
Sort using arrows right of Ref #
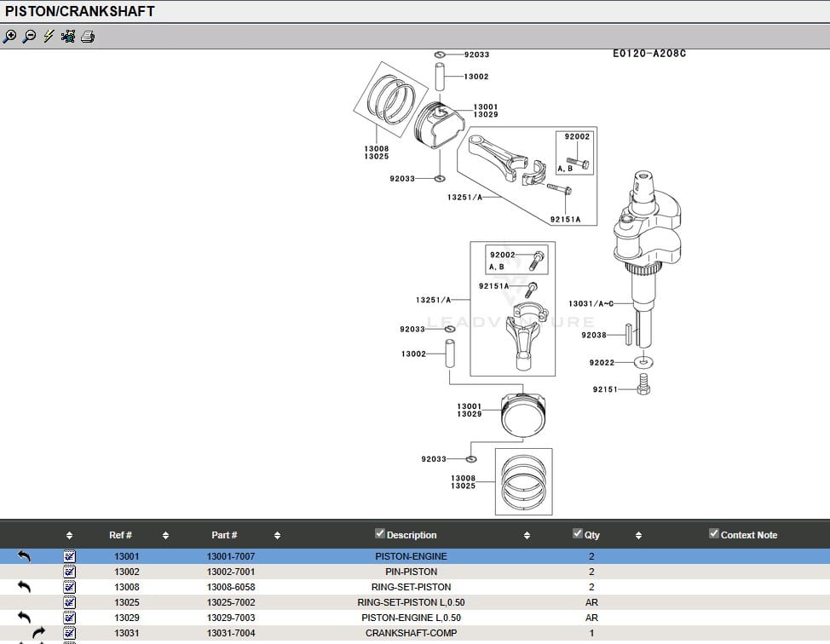point(165,536)
